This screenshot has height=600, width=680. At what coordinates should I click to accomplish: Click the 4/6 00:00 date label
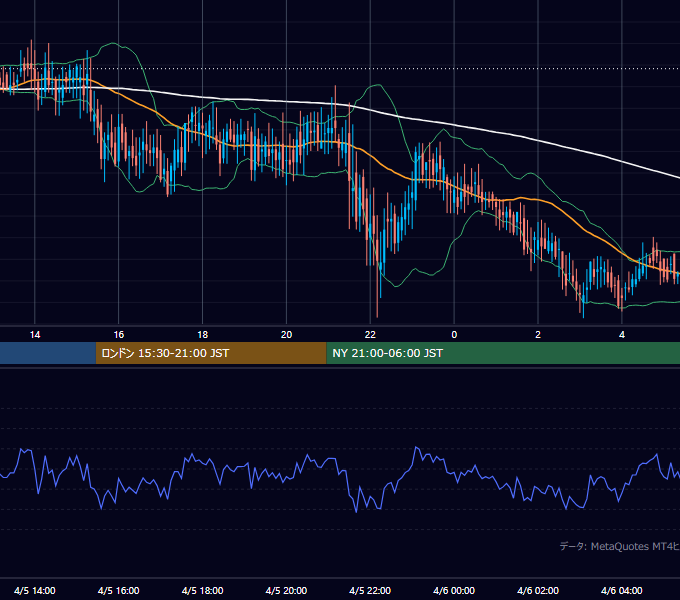454,590
